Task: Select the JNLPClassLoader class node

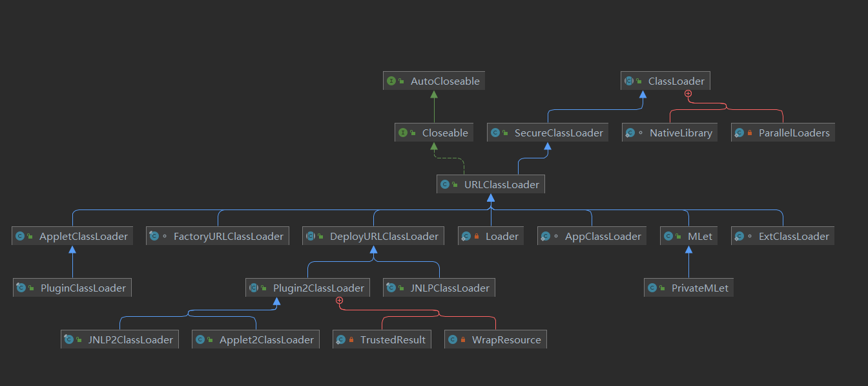Action: [x=439, y=288]
